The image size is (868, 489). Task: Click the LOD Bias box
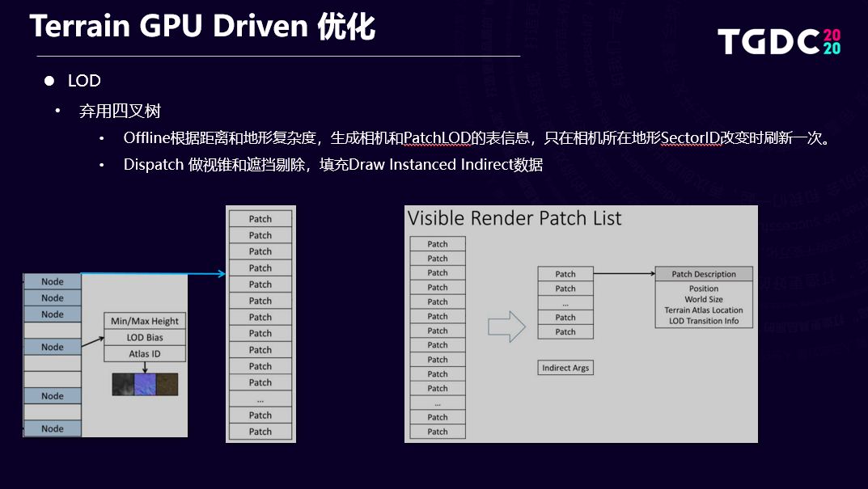145,337
